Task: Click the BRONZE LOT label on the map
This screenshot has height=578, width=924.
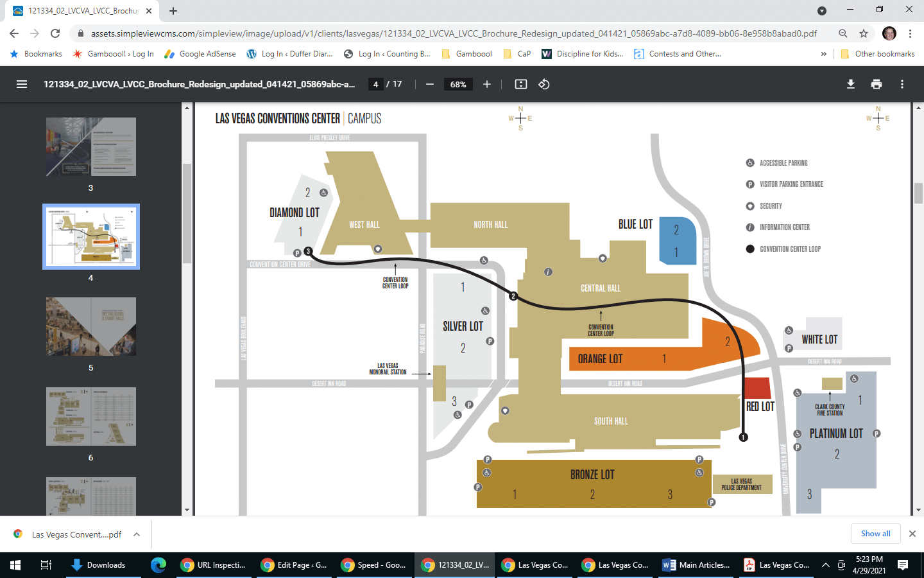Action: tap(592, 475)
